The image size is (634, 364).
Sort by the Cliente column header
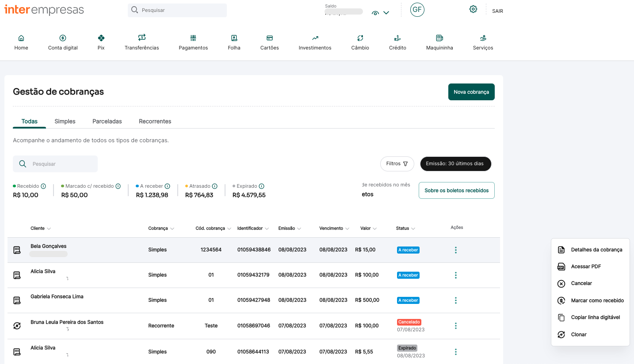(x=41, y=228)
